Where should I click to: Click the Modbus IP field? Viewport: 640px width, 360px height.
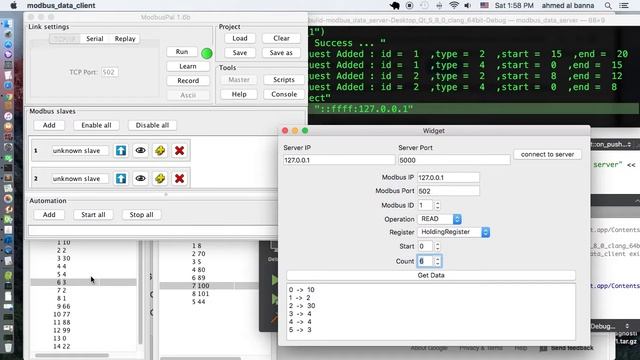448,178
